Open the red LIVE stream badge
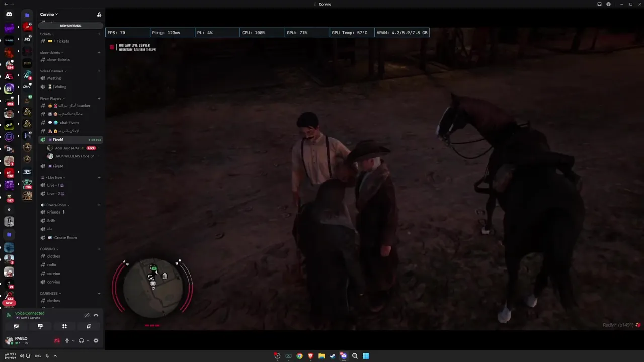The image size is (644, 362). 91,148
